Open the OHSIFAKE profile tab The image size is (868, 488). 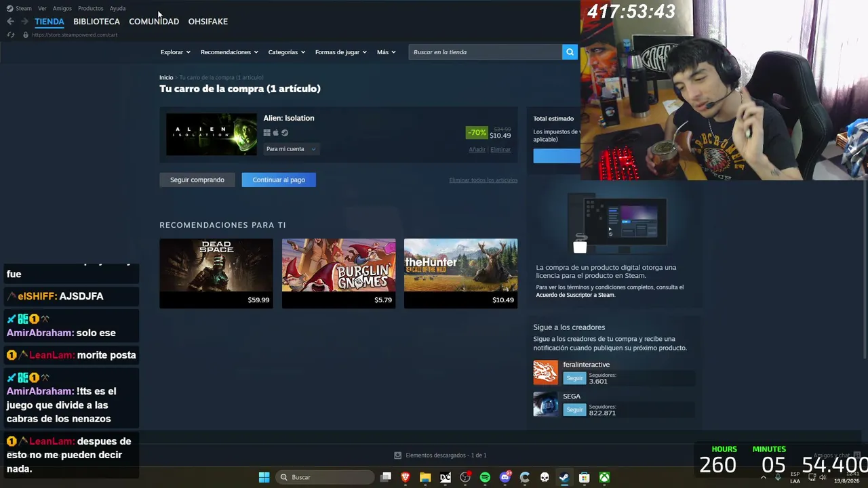pyautogui.click(x=208, y=22)
